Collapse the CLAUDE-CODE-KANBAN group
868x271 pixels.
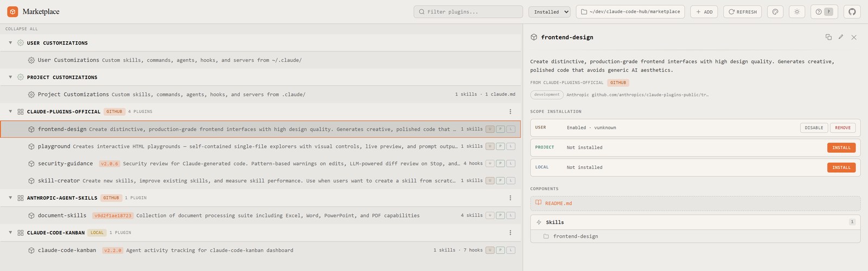click(10, 233)
